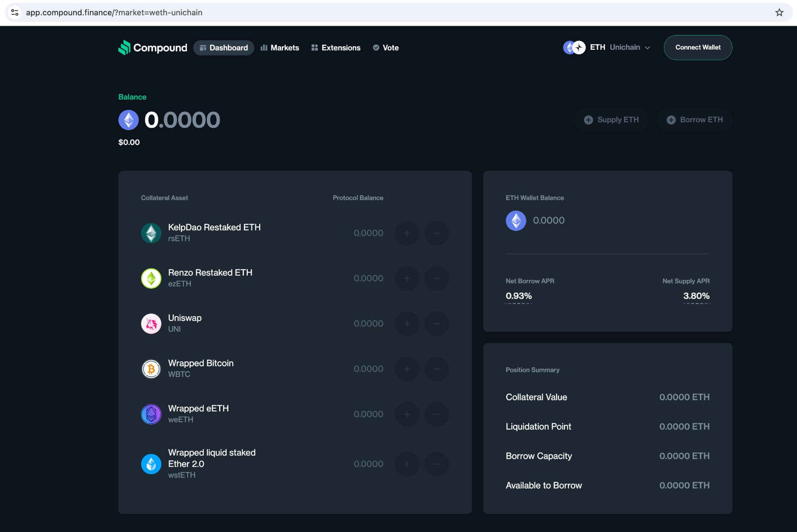Click minus button for KelpDao rsETH
Viewport: 797px width, 532px height.
pyautogui.click(x=436, y=233)
